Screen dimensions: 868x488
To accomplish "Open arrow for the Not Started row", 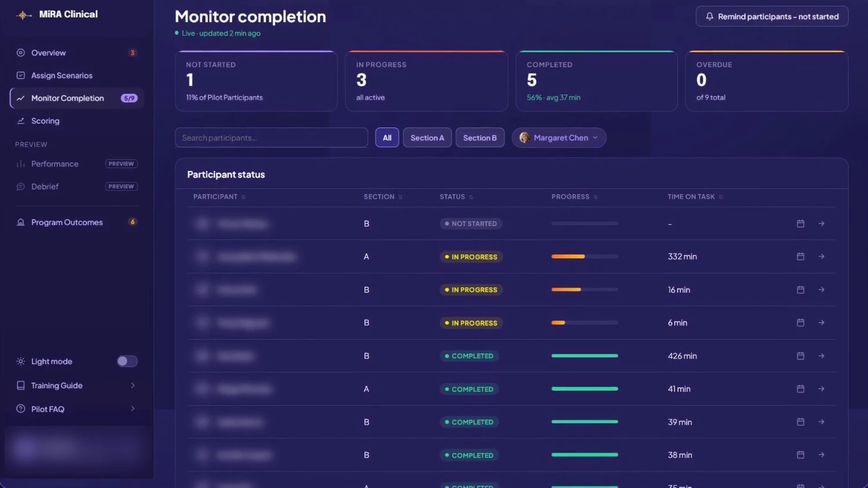I will tap(821, 223).
